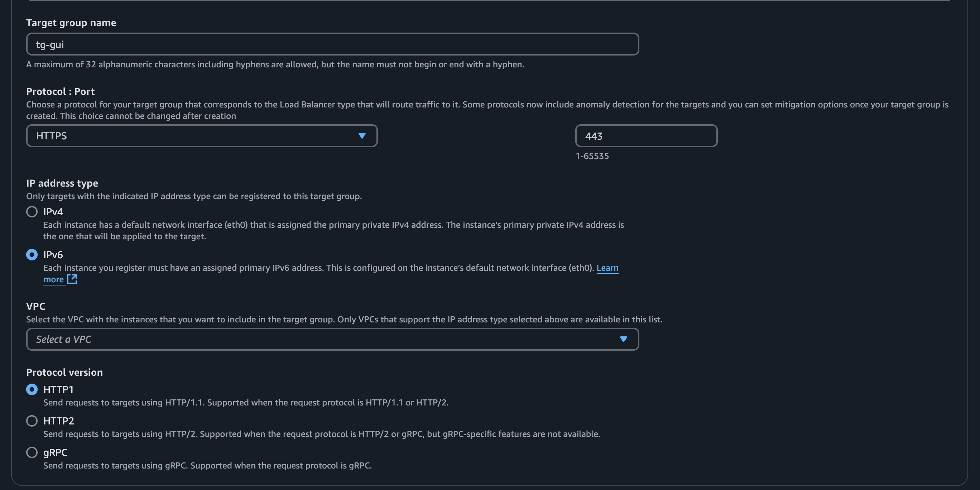Select HTTP1 protocol version
980x490 pixels.
(x=32, y=389)
